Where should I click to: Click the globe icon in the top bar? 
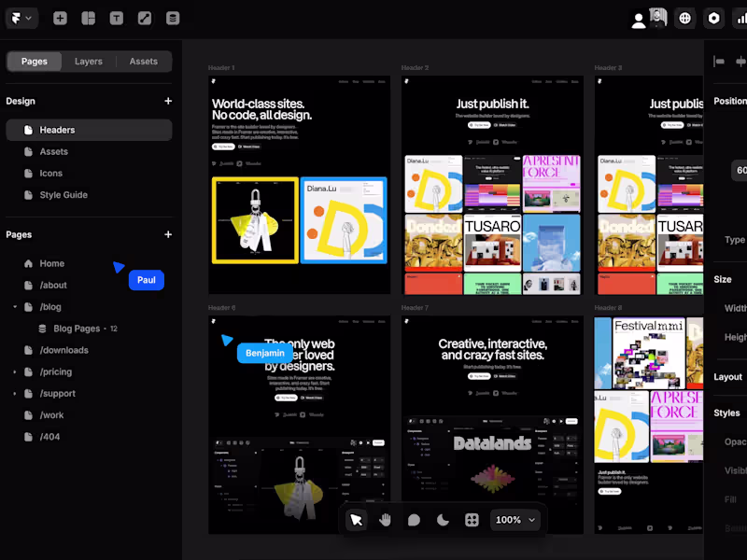coord(684,18)
